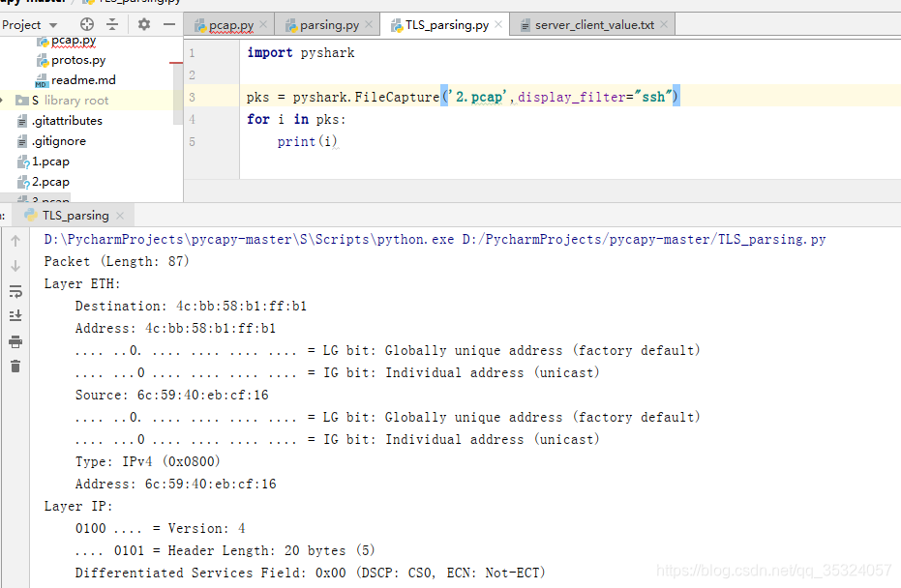The height and width of the screenshot is (588, 901).
Task: Click the 'display_filter' argument in code
Action: (x=571, y=97)
